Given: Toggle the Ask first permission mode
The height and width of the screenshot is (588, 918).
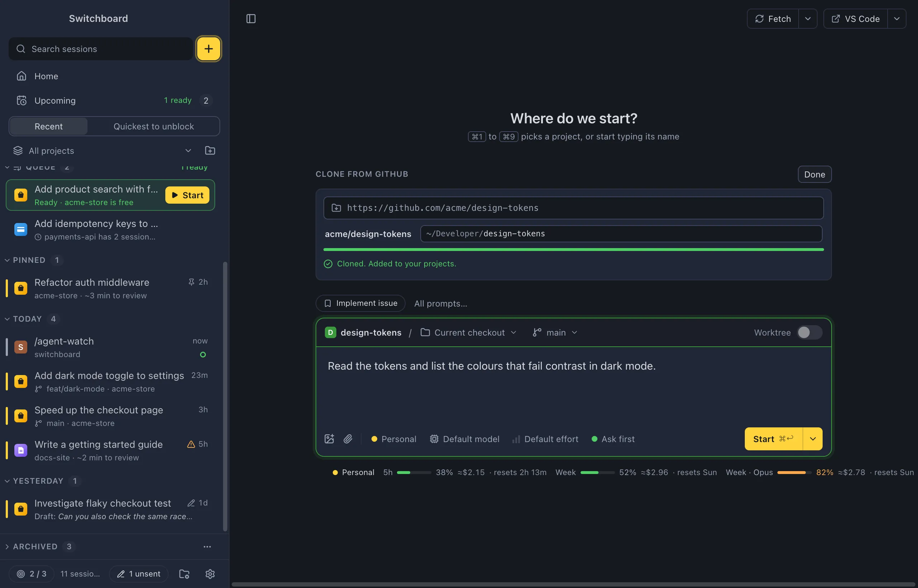Looking at the screenshot, I should coord(613,439).
